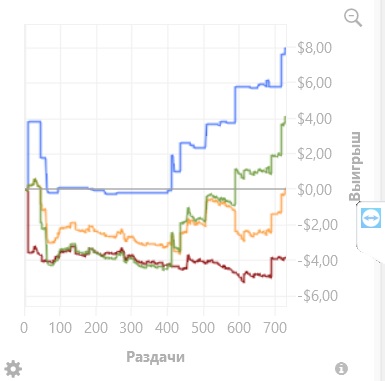
Task: Click the $6,00 axis label
Action: click(315, 83)
